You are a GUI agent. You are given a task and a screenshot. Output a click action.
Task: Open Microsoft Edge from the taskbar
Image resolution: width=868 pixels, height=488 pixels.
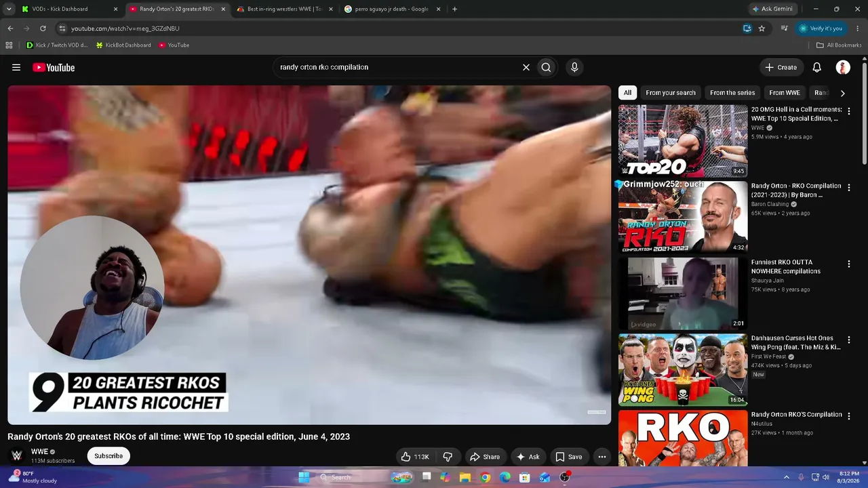click(505, 477)
